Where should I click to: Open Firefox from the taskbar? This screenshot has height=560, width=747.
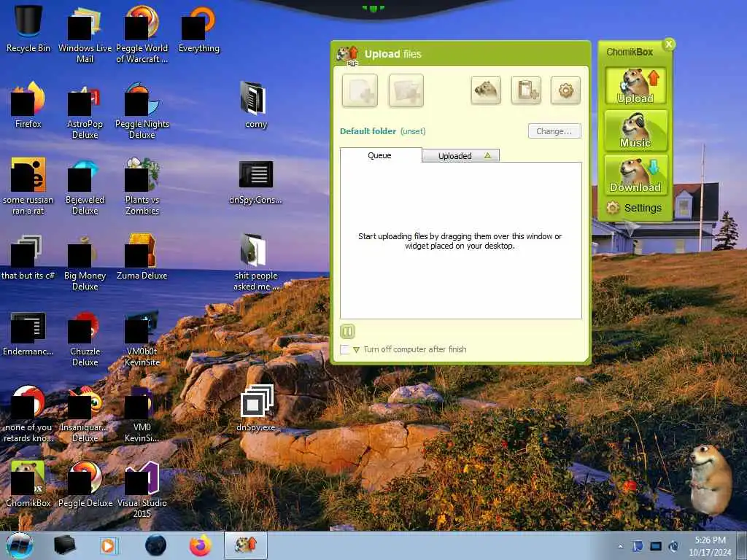(201, 545)
